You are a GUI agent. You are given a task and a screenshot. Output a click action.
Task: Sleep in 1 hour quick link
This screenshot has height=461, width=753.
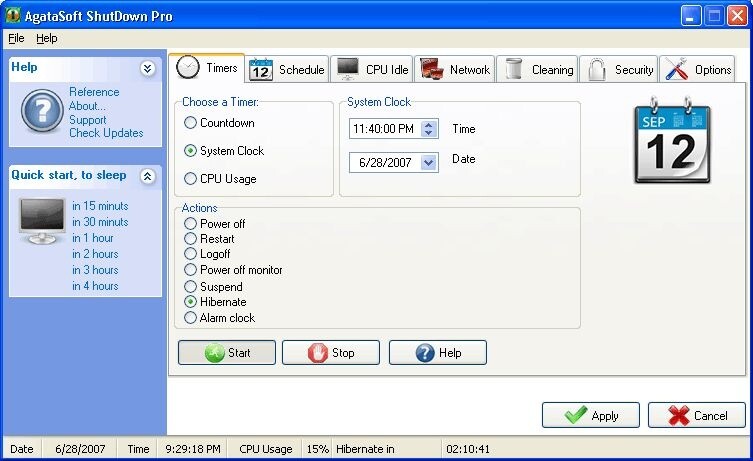coord(93,238)
